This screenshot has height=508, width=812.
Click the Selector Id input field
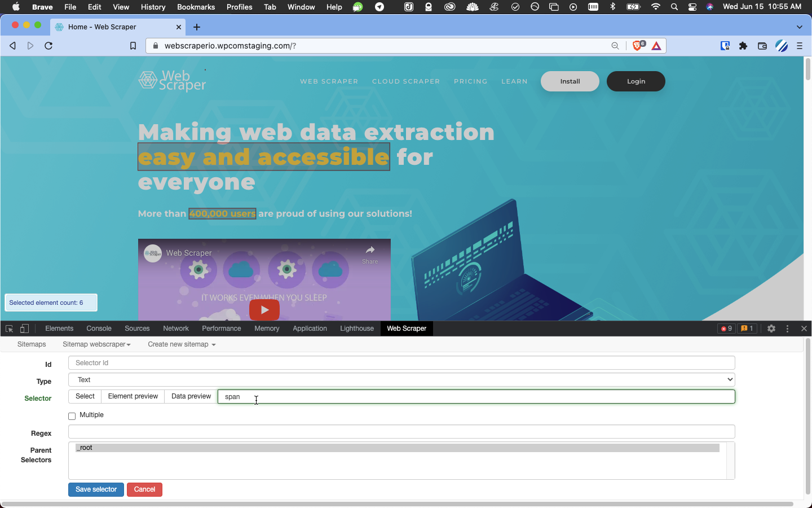point(401,363)
